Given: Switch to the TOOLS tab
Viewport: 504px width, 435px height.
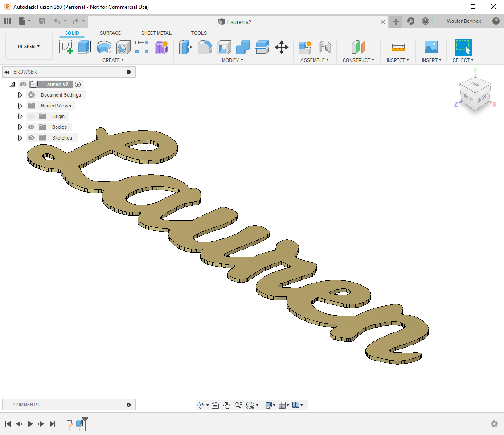Looking at the screenshot, I should click(199, 33).
